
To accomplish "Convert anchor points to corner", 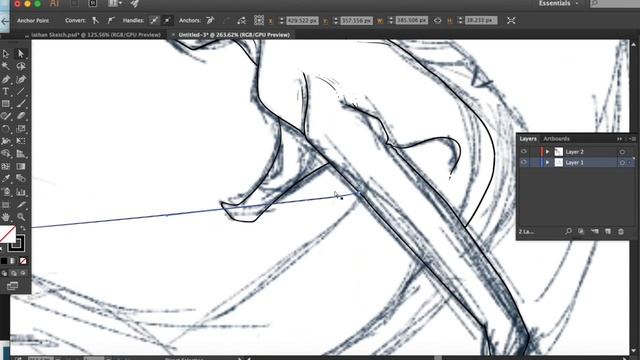I will [95, 20].
